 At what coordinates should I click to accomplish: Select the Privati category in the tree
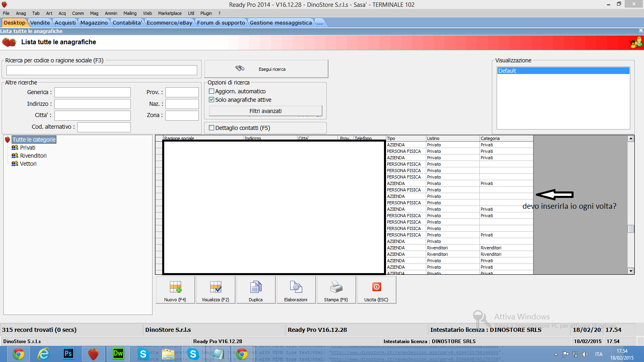click(27, 148)
